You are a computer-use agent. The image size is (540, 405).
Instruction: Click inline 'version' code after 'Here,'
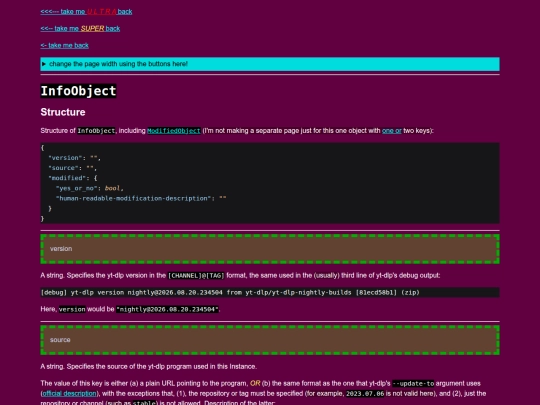(x=72, y=309)
